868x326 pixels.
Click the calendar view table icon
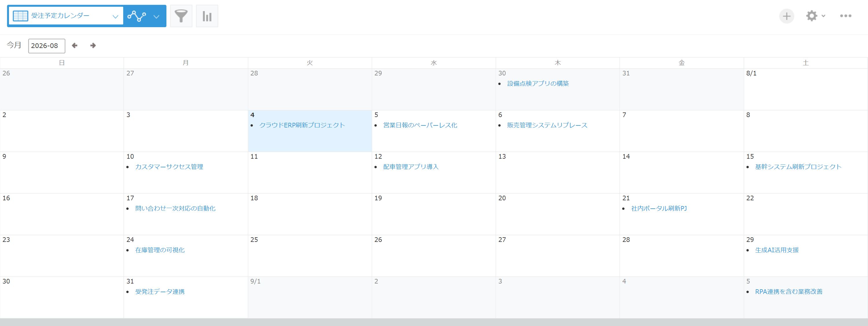click(x=20, y=16)
